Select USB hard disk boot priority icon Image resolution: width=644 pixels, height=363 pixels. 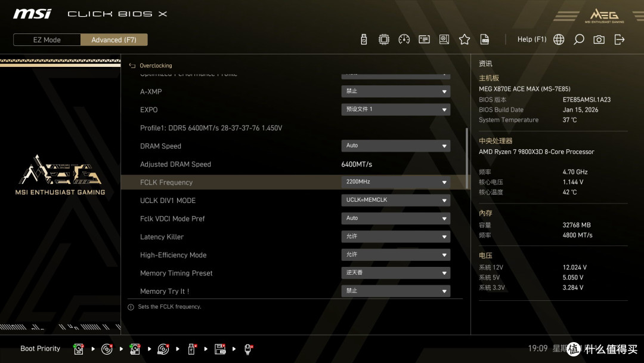click(135, 349)
